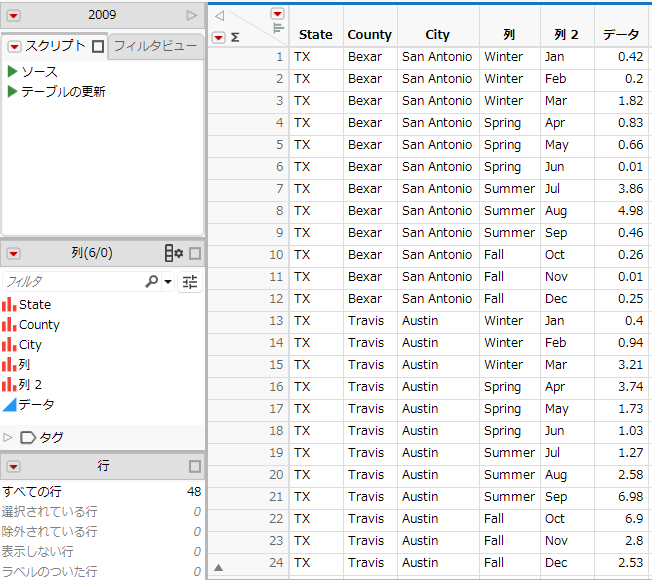The image size is (652, 580).
Task: Select the State column in columns list
Action: [x=35, y=305]
